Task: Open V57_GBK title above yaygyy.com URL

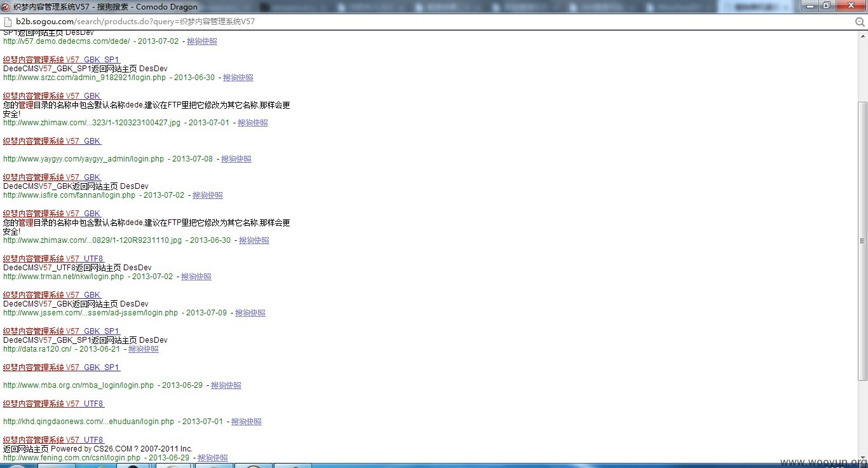Action: tap(52, 141)
